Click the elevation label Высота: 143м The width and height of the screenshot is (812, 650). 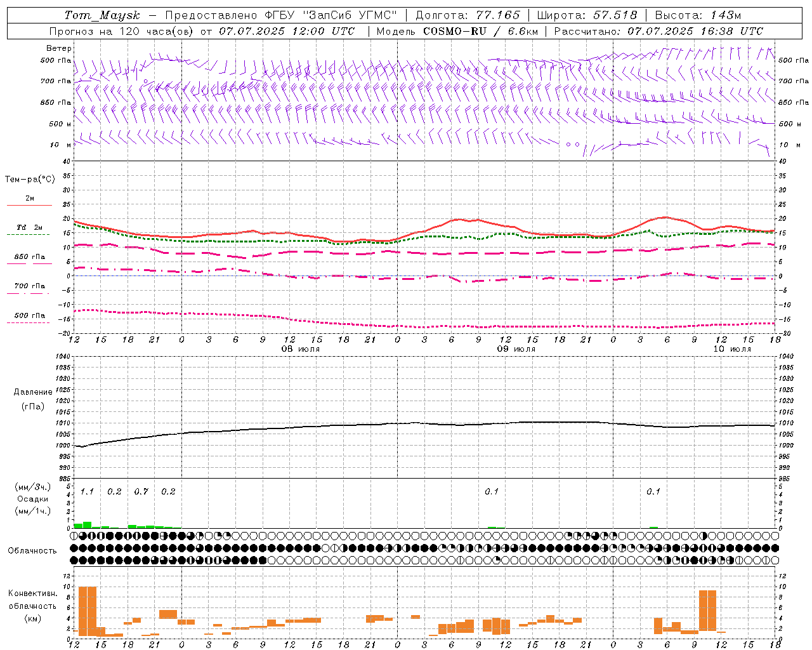[698, 15]
